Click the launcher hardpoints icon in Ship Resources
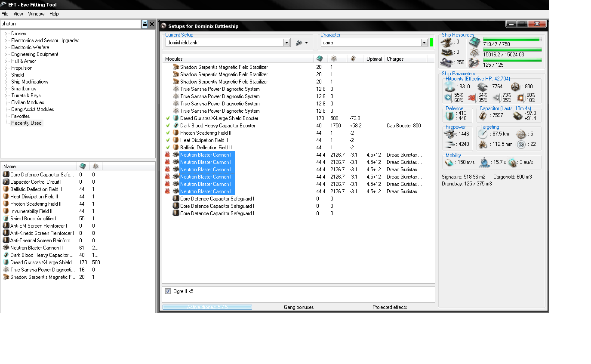Screen dimensions: 591x364 tap(447, 52)
